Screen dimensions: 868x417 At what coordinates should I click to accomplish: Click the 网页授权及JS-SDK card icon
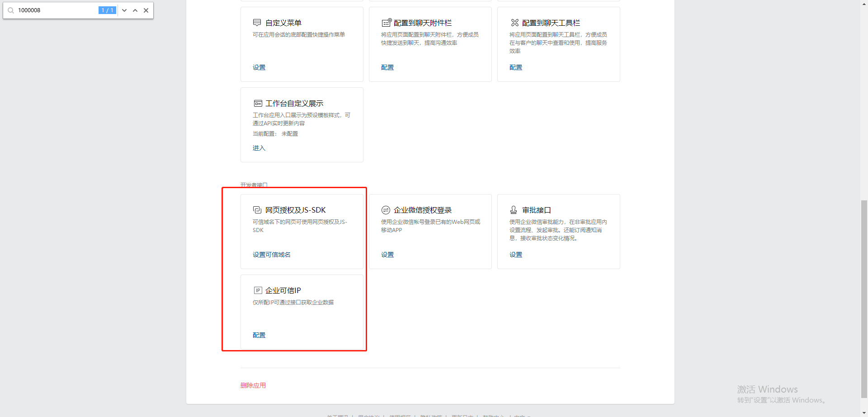(x=257, y=210)
